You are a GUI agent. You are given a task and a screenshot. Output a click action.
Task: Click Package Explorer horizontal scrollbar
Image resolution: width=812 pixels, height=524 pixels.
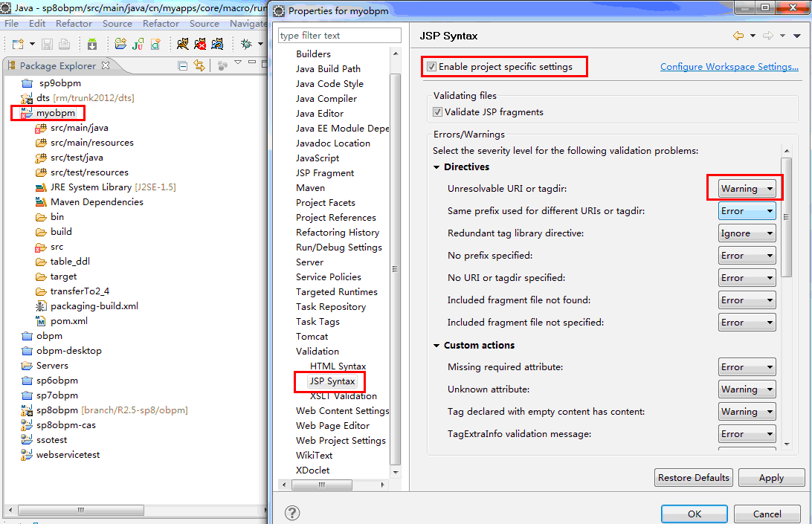coord(81,510)
